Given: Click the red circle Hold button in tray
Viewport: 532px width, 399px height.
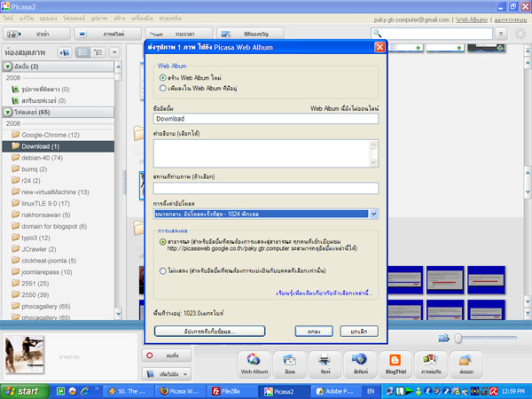Looking at the screenshot, I should coord(167,356).
